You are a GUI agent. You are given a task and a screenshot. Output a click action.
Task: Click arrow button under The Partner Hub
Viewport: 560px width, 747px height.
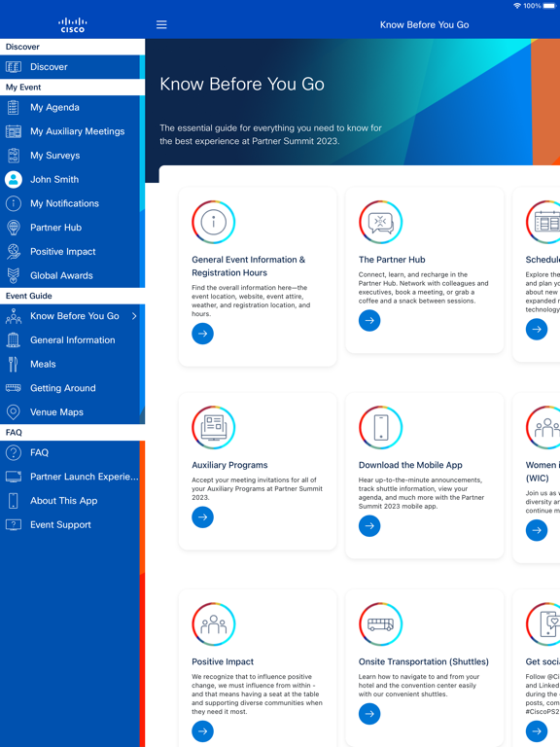[369, 321]
